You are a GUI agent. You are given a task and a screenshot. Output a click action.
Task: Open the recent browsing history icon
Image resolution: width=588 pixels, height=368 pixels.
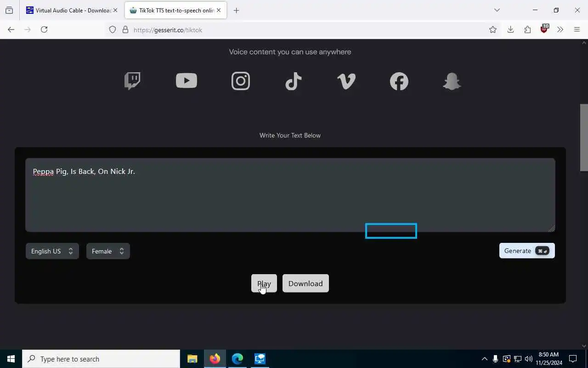(x=9, y=10)
